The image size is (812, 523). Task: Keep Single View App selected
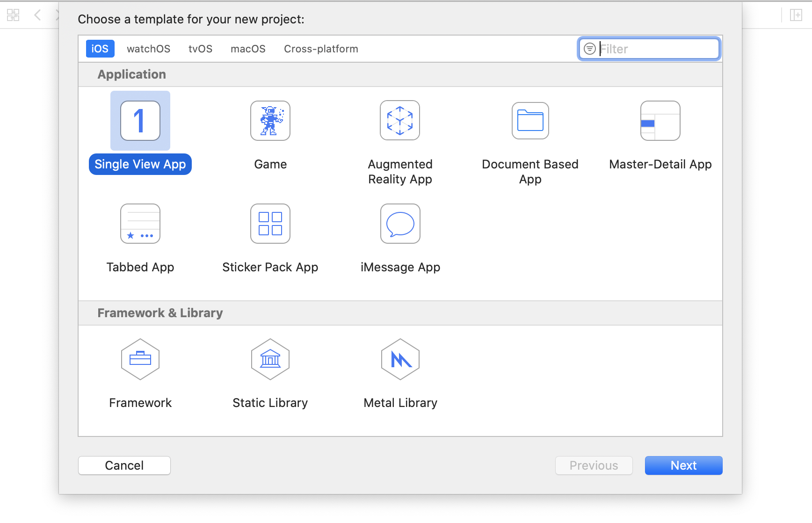click(x=140, y=121)
